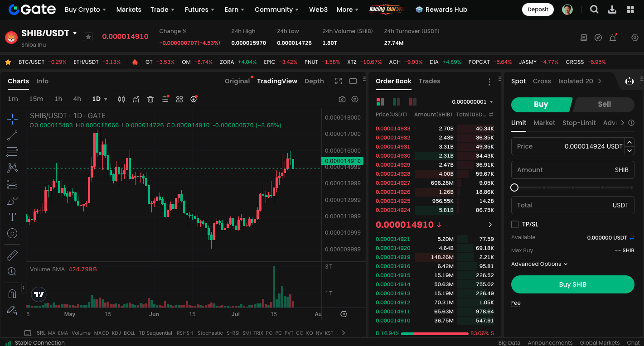Open the chart indicators icon
The image size is (644, 346).
136,99
